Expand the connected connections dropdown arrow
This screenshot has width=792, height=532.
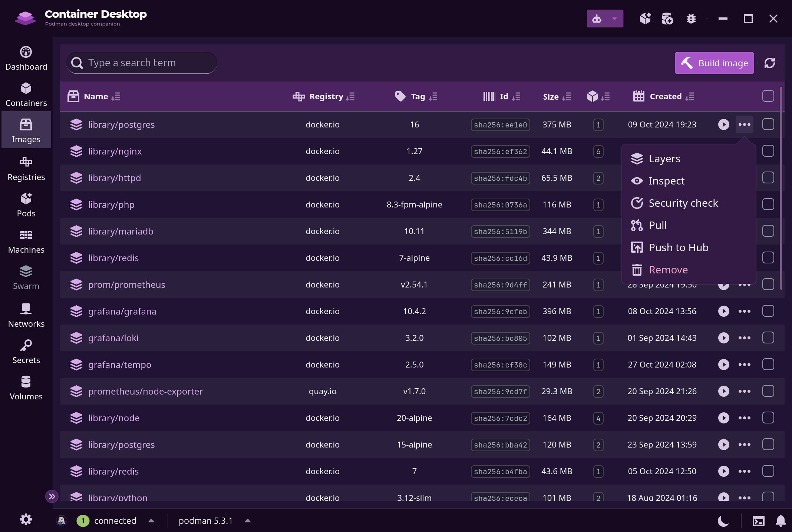click(x=151, y=521)
